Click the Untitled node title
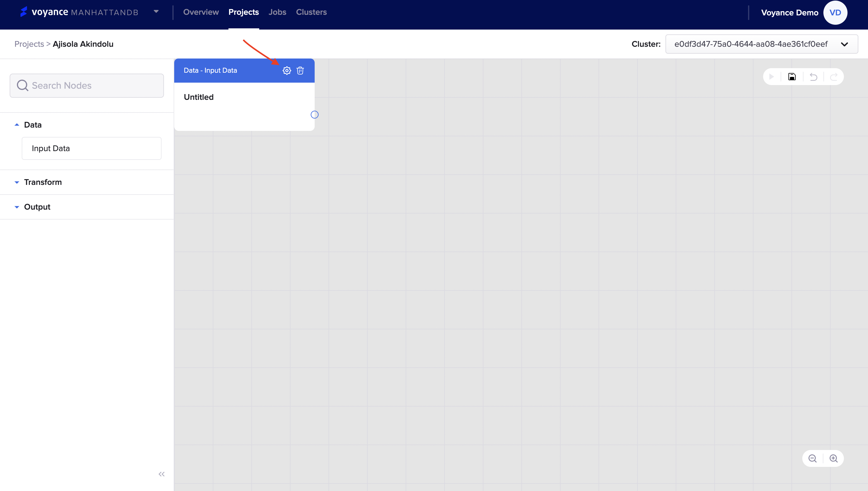This screenshot has width=868, height=491. (199, 97)
